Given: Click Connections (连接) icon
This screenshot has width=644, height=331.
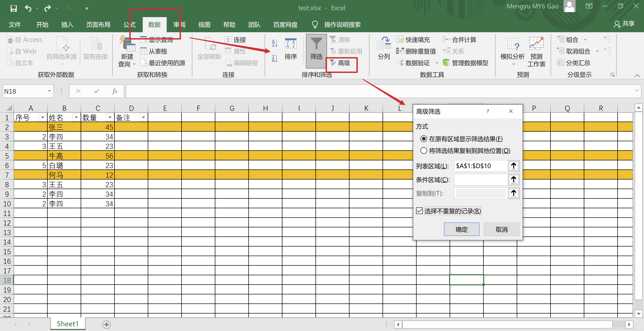Looking at the screenshot, I should [x=228, y=39].
